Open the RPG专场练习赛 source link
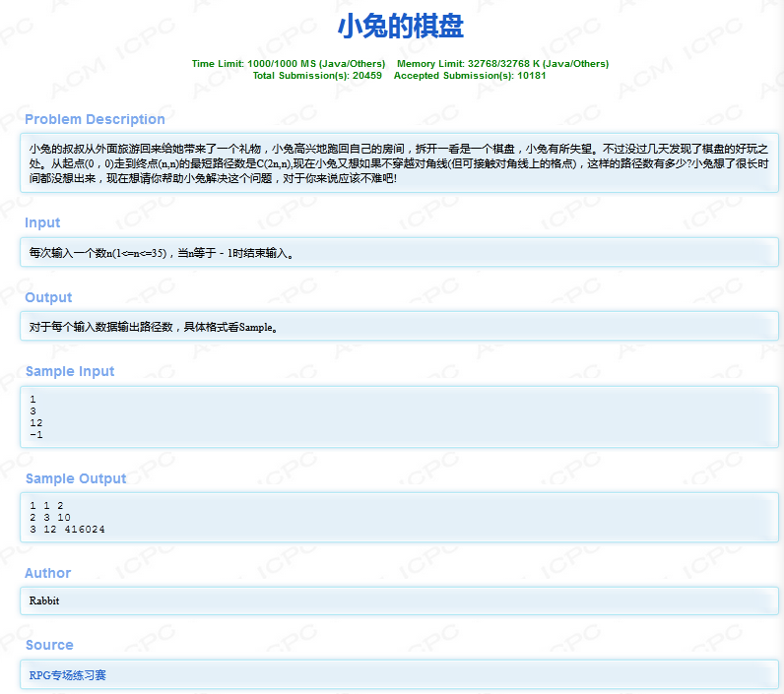 tap(68, 675)
